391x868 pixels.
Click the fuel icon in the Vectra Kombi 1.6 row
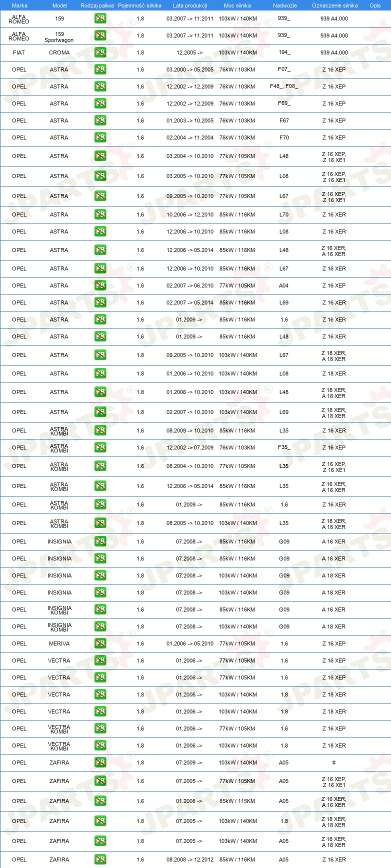click(100, 728)
